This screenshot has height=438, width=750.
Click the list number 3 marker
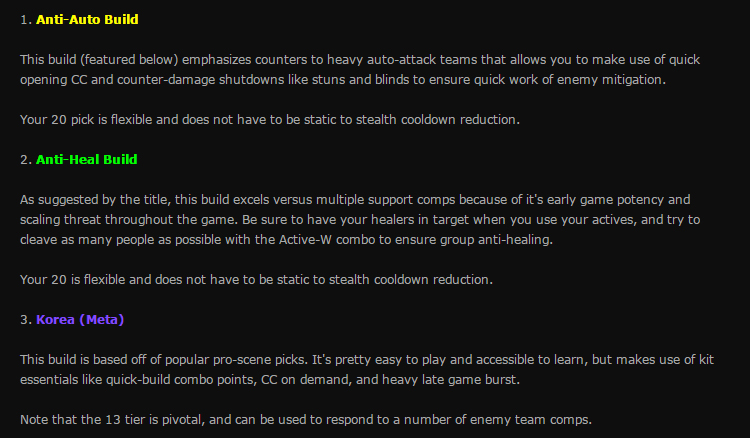click(x=26, y=319)
